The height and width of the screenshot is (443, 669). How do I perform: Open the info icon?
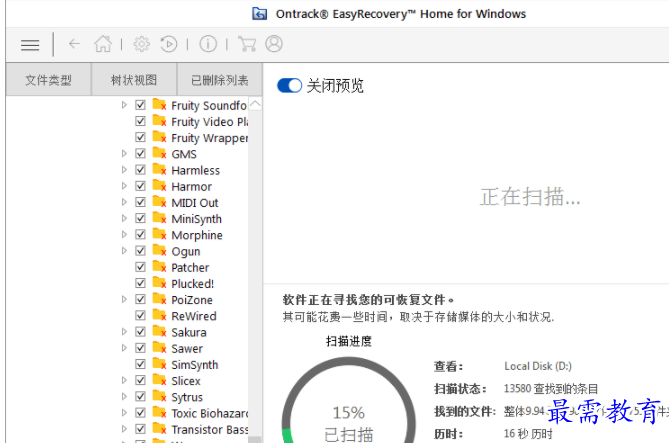click(208, 44)
